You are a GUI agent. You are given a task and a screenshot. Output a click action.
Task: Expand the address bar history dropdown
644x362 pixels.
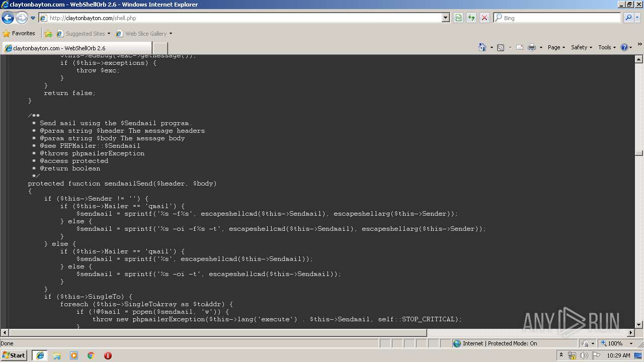click(446, 18)
